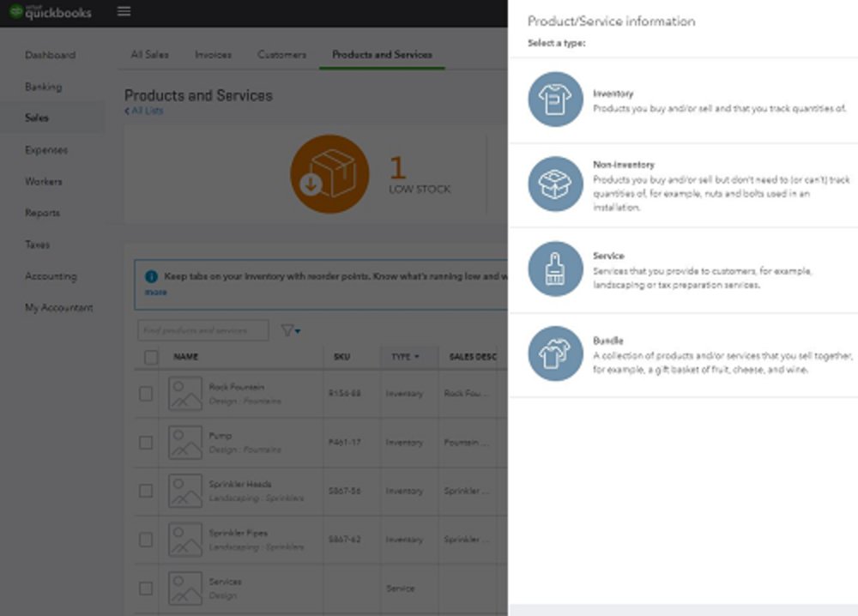Check the Sprinkler Heads row checkbox
This screenshot has width=858, height=616.
click(x=146, y=492)
